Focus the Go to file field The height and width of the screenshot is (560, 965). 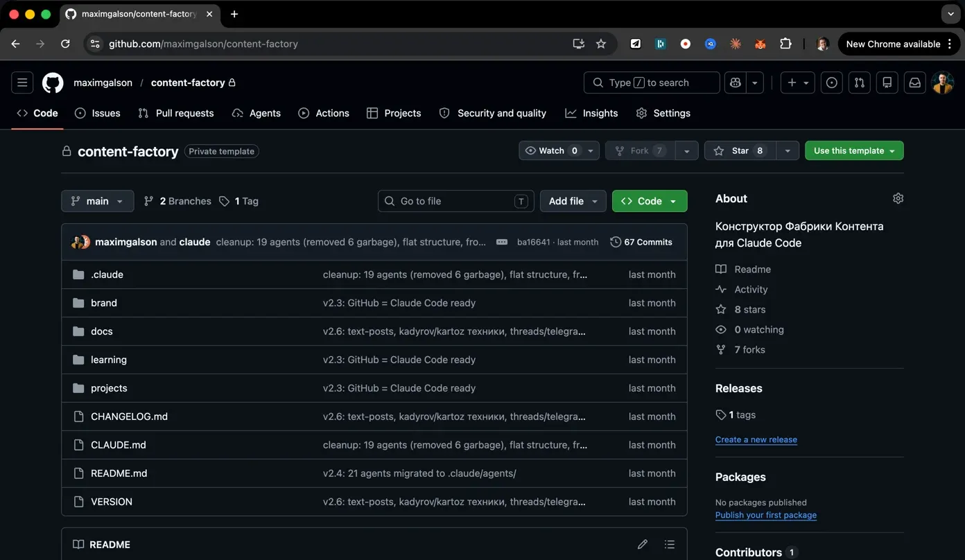pyautogui.click(x=455, y=201)
